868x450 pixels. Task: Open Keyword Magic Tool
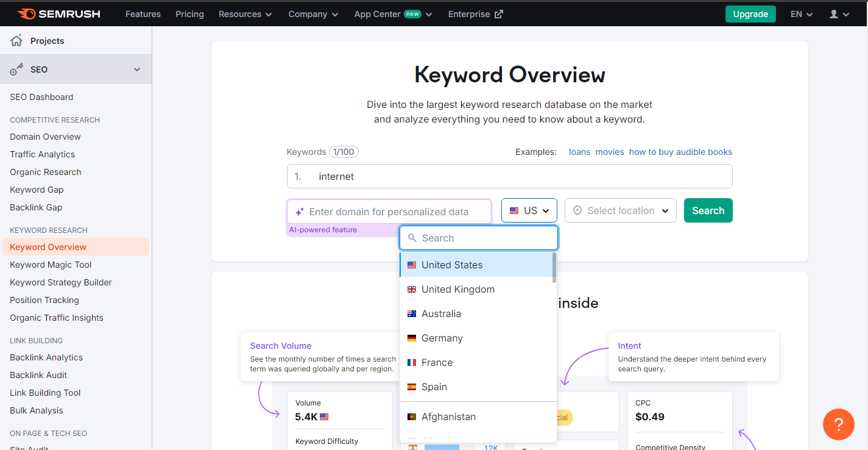[51, 265]
